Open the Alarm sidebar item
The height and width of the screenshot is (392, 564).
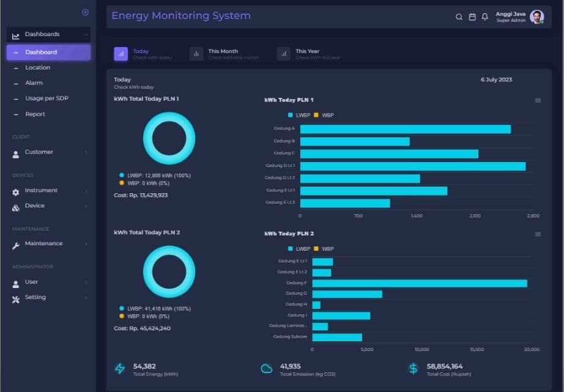pyautogui.click(x=34, y=83)
